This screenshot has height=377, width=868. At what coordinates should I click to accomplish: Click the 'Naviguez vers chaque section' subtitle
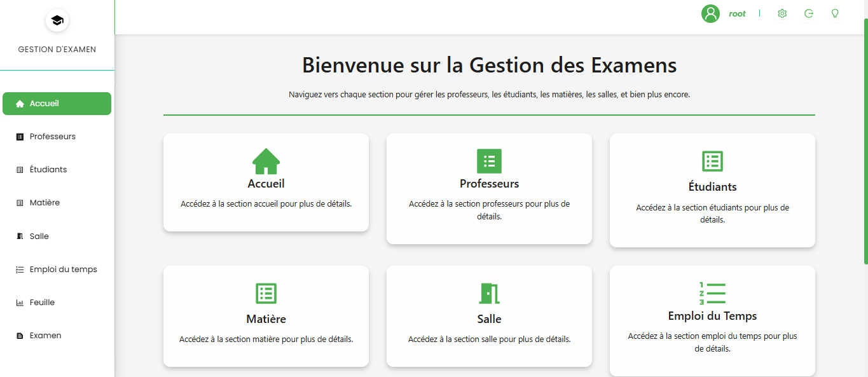pos(489,94)
